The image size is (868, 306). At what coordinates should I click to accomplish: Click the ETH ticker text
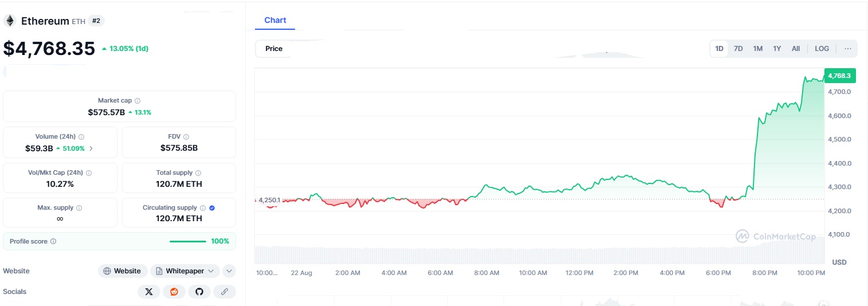coord(78,22)
